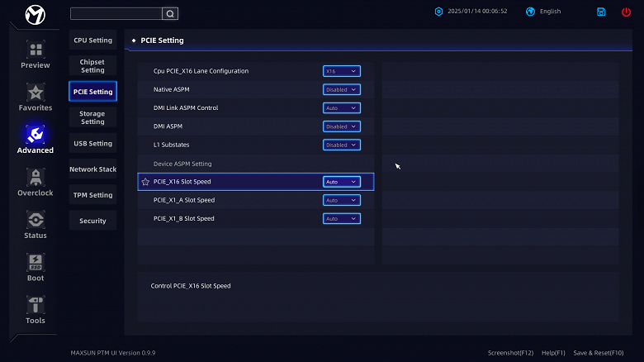The width and height of the screenshot is (644, 362).
Task: Open the Preview section icon
Action: (x=36, y=50)
